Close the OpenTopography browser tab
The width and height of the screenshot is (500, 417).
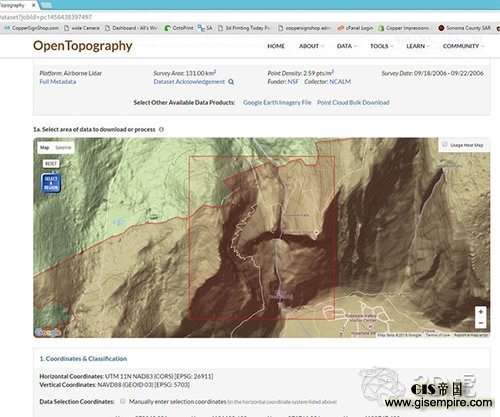[x=33, y=5]
